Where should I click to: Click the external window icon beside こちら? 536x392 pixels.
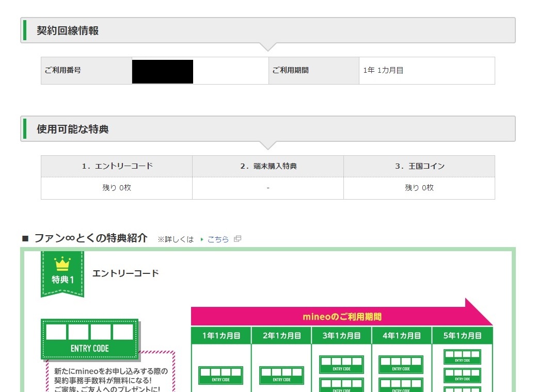click(x=238, y=239)
